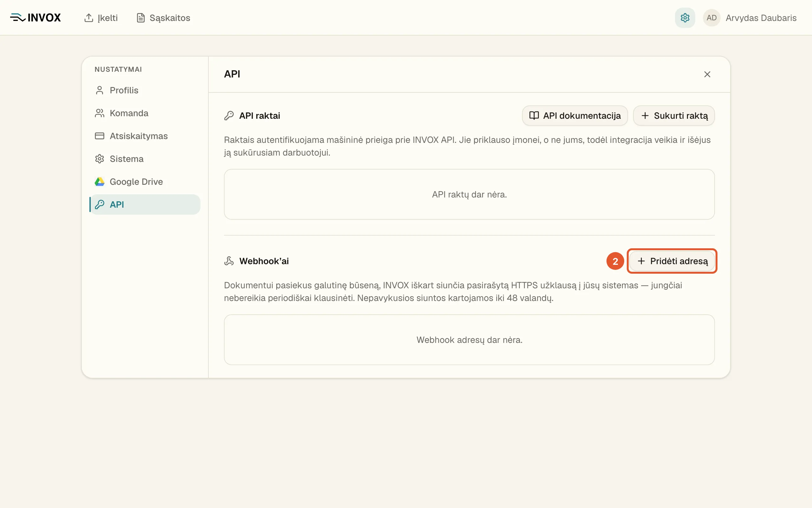Click the key icon beside API raktai
The image size is (812, 508).
pyautogui.click(x=229, y=116)
